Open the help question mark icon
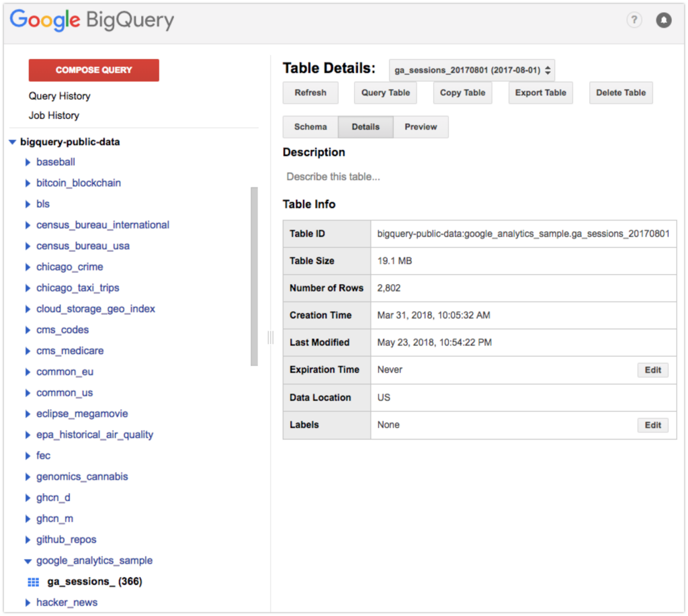The height and width of the screenshot is (616, 688). (634, 19)
